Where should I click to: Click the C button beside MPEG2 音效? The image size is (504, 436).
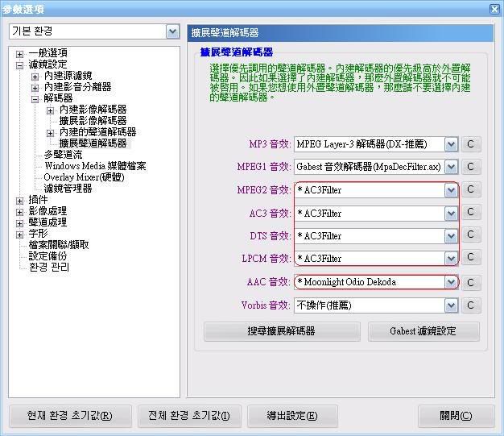(471, 190)
